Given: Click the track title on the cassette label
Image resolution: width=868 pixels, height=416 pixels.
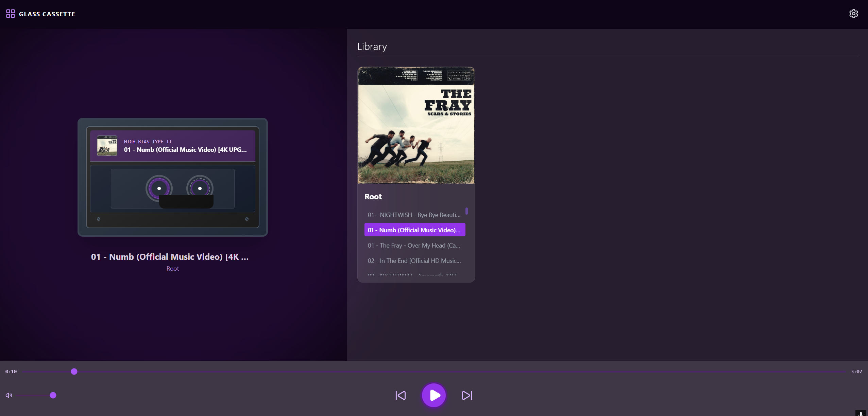Looking at the screenshot, I should 185,149.
